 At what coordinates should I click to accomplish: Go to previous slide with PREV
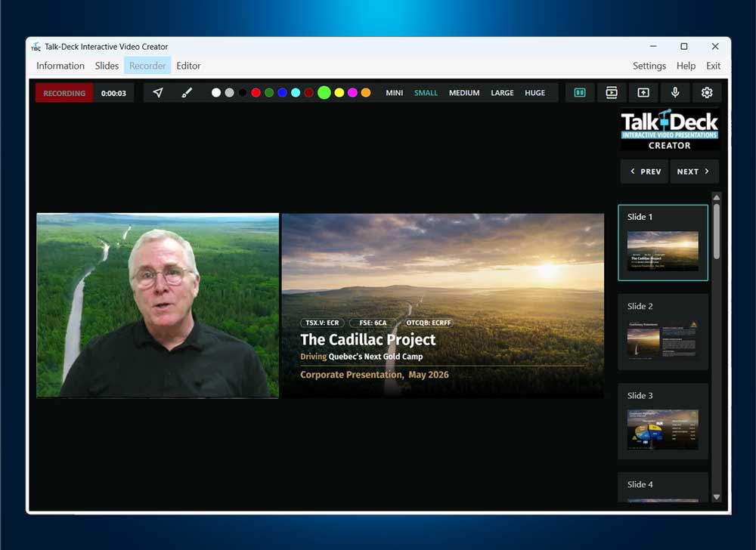[x=645, y=171]
